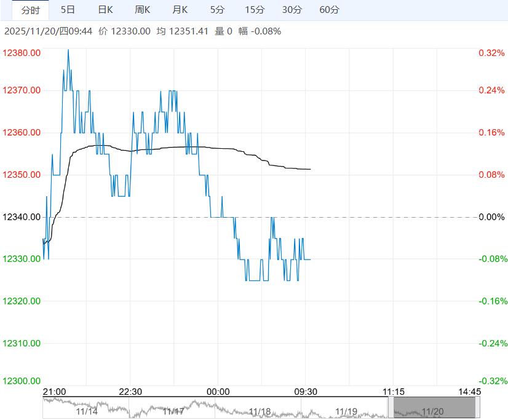This screenshot has width=508, height=420.
Task: Choose the 30分 interval tab
Action: [292, 10]
